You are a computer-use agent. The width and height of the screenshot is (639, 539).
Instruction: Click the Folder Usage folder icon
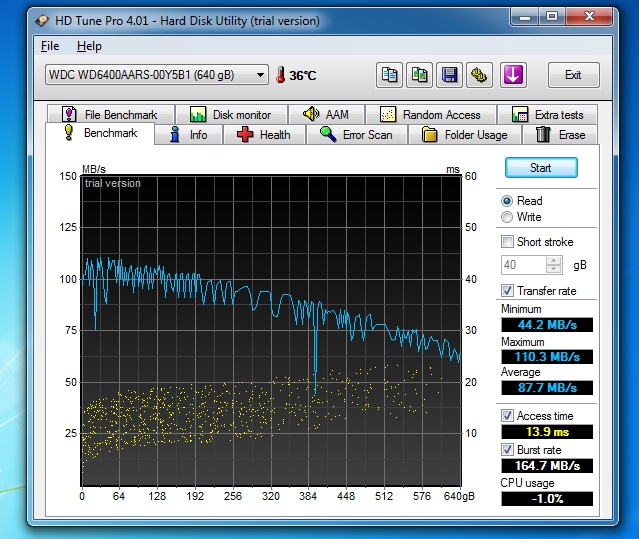429,134
